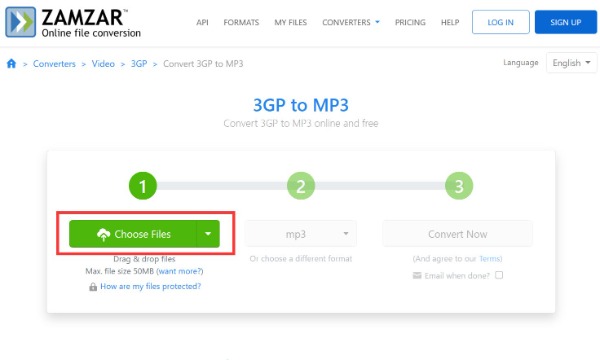Open the Formats menu item
Screen dimensions: 600x360
point(241,22)
